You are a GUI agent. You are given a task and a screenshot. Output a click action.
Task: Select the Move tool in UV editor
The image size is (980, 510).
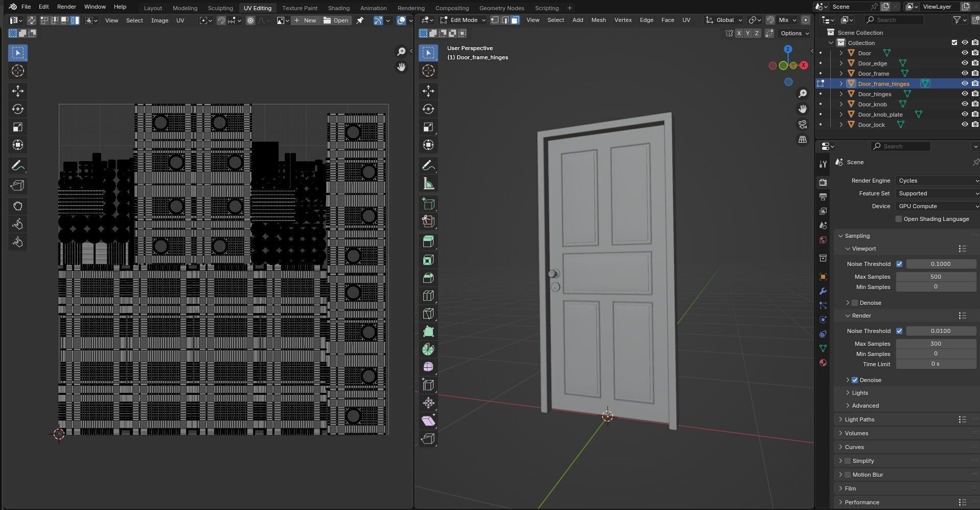coord(18,91)
